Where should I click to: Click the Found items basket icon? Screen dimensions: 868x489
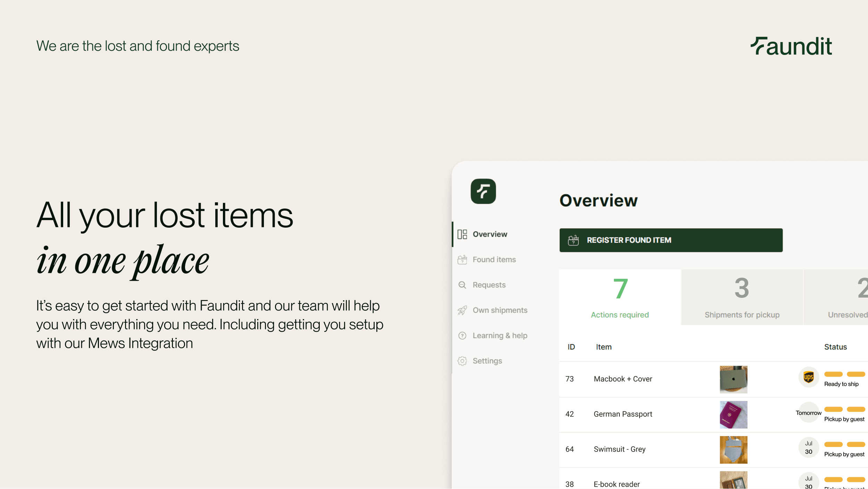pos(462,260)
